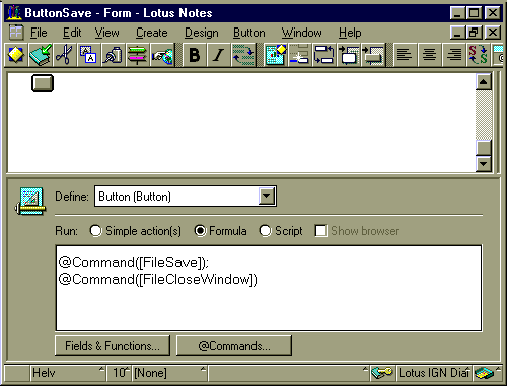This screenshot has height=386, width=507.
Task: Open the Design menu
Action: click(202, 33)
